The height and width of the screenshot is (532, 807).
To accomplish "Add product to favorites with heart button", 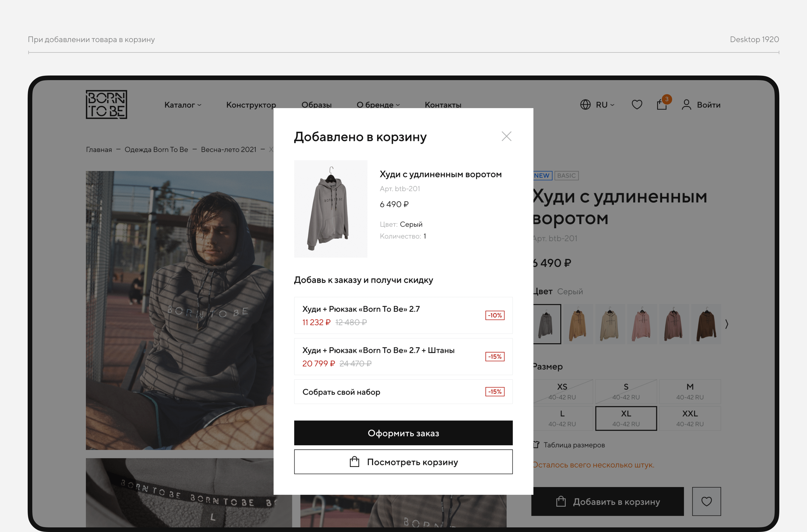I will tap(706, 501).
